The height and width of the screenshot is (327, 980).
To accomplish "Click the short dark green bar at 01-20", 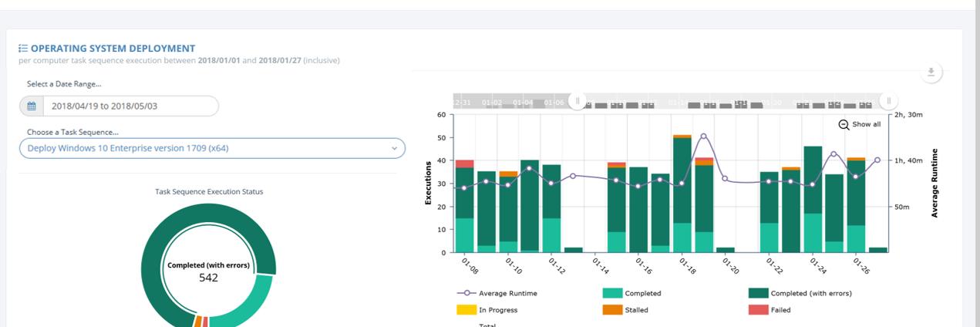I will (x=726, y=250).
